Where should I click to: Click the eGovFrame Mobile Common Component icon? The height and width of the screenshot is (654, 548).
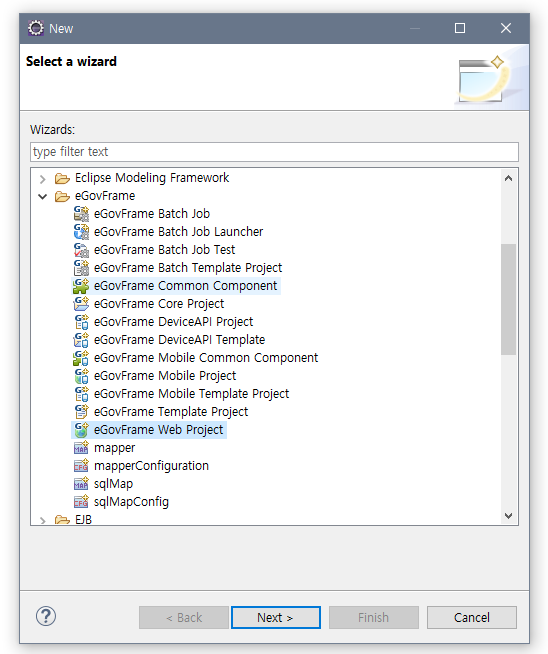pyautogui.click(x=81, y=357)
